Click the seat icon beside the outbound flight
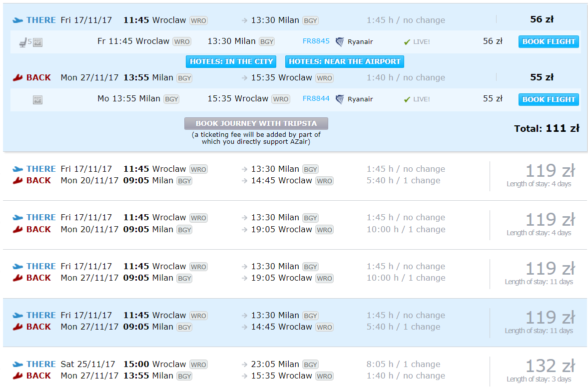This screenshot has width=588, height=392. pyautogui.click(x=23, y=42)
